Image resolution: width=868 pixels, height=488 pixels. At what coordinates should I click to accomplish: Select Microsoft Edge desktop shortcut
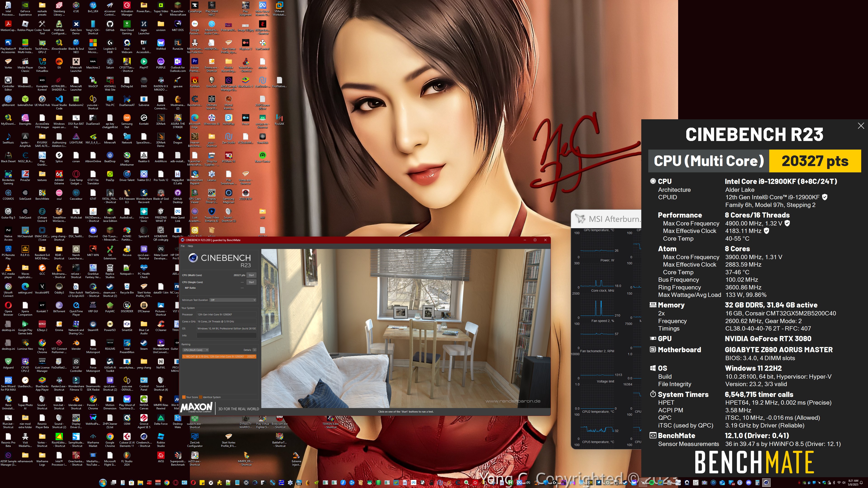coord(195,121)
